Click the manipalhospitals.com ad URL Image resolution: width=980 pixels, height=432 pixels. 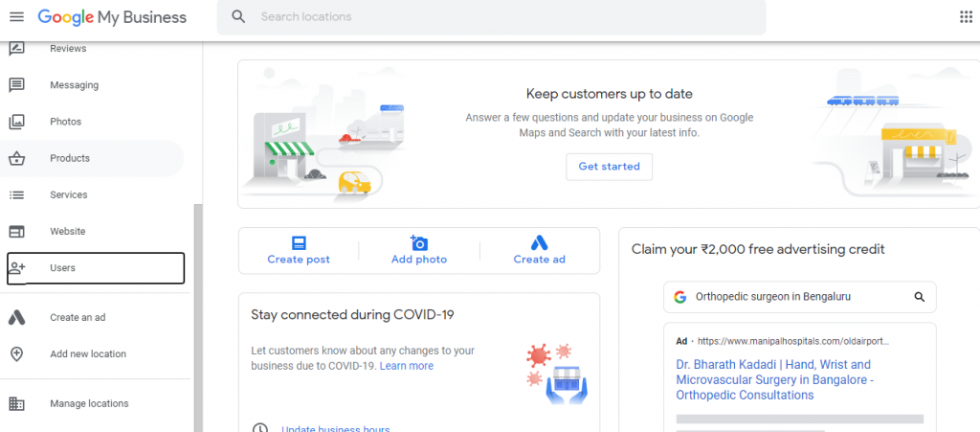(793, 341)
